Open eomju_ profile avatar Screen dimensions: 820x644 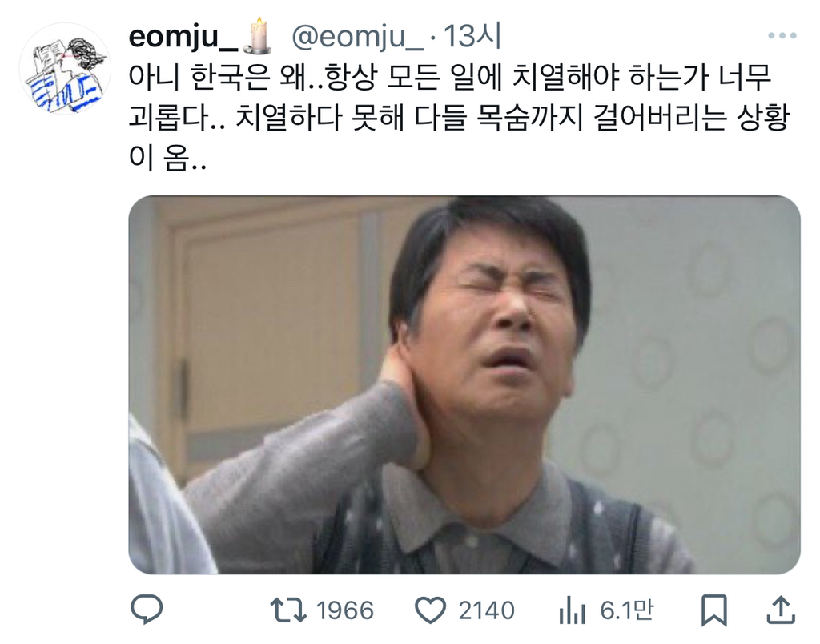pos(65,69)
